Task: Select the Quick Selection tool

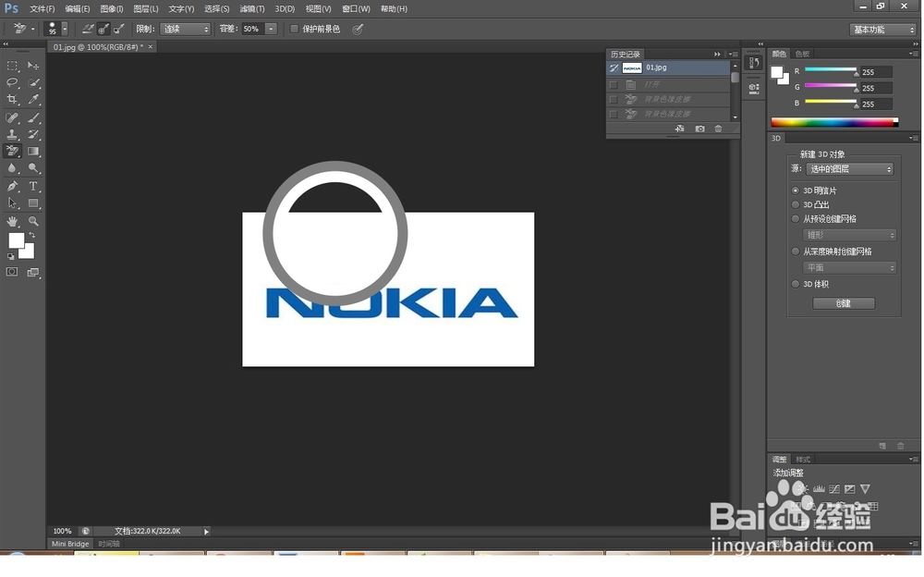Action: click(x=33, y=82)
